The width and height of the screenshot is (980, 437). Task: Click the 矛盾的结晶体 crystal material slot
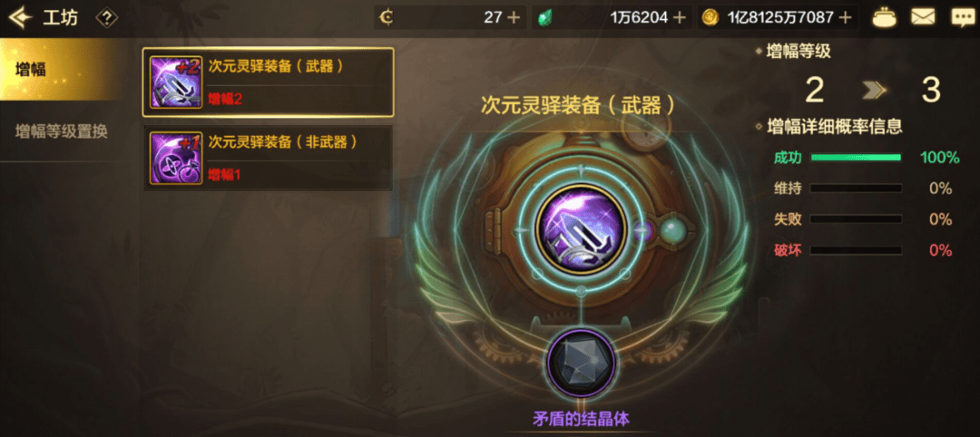(582, 364)
